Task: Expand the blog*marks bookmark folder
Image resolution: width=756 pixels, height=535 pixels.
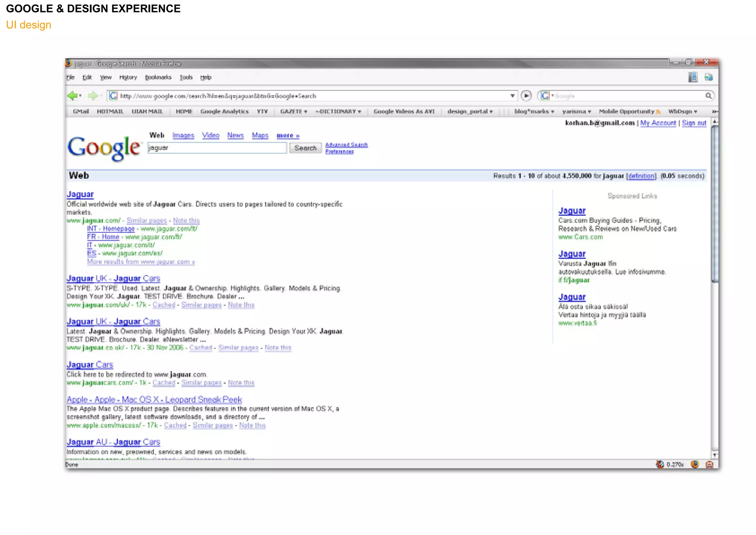Action: tap(534, 111)
